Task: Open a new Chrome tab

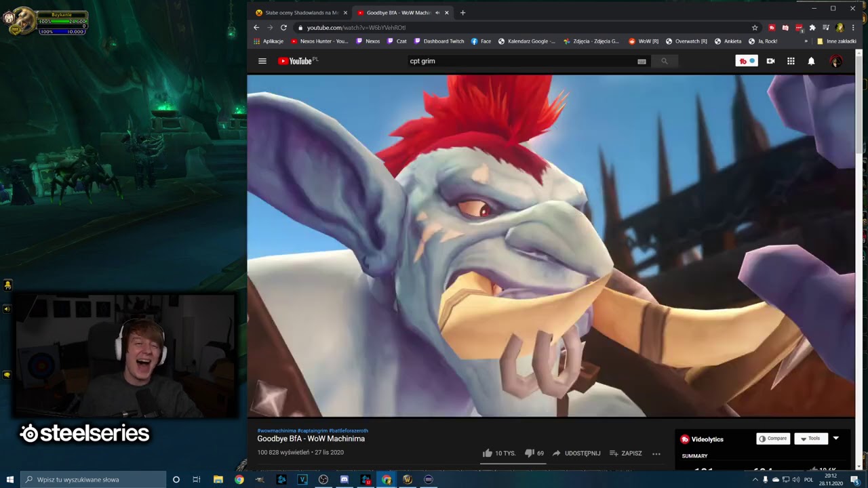Action: point(462,12)
